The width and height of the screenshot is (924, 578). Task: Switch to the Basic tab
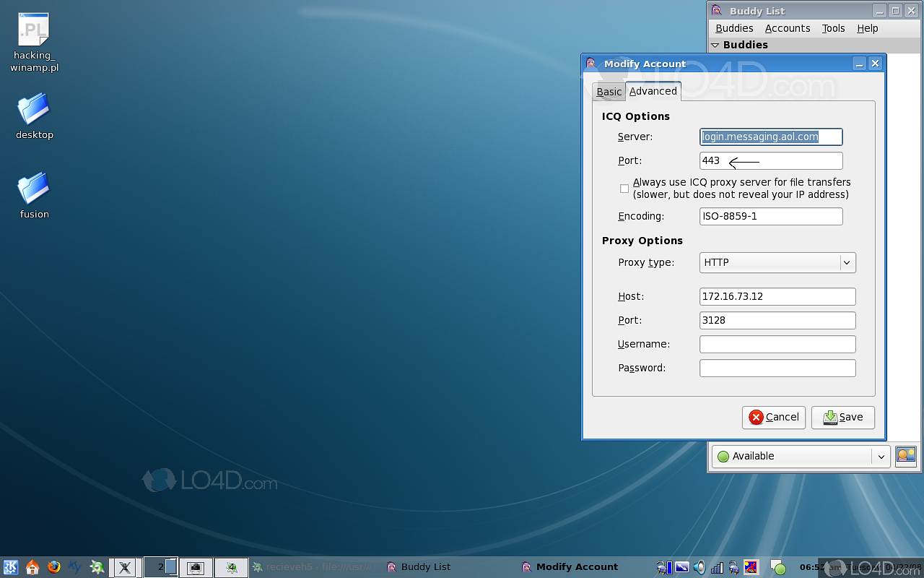click(x=609, y=92)
